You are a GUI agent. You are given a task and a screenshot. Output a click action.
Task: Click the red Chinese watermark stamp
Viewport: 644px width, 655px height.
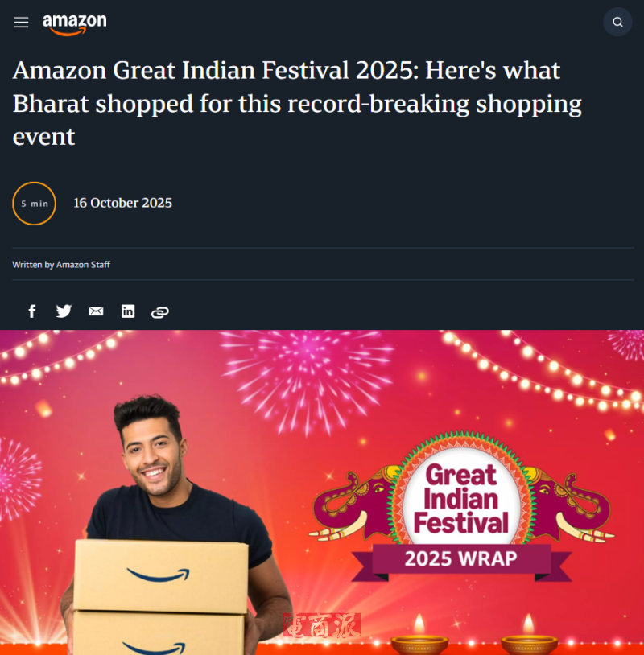click(x=322, y=625)
